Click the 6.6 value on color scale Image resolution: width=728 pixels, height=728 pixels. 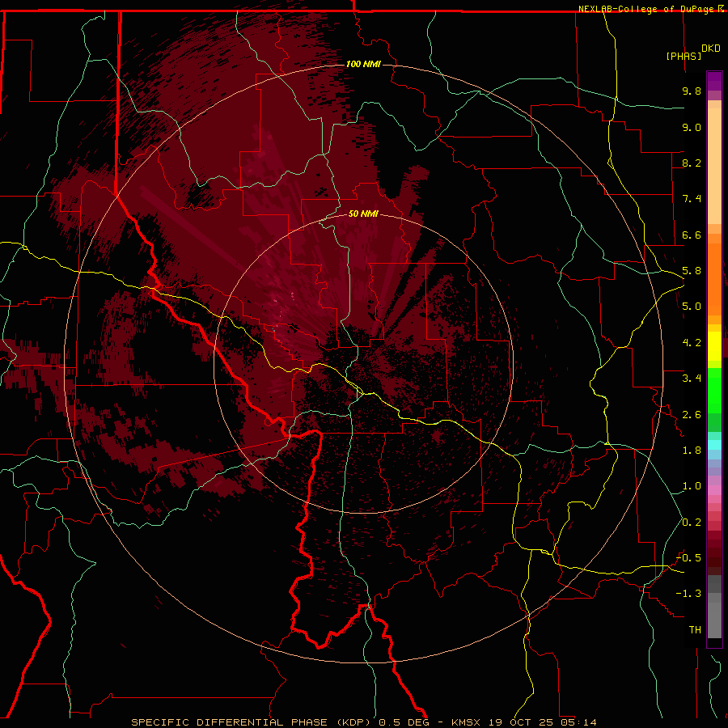(692, 235)
